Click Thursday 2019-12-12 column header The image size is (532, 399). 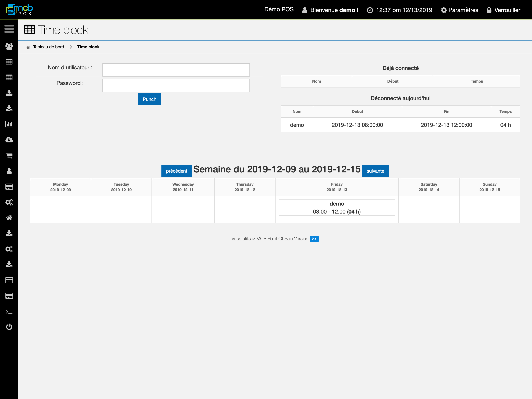pos(245,187)
